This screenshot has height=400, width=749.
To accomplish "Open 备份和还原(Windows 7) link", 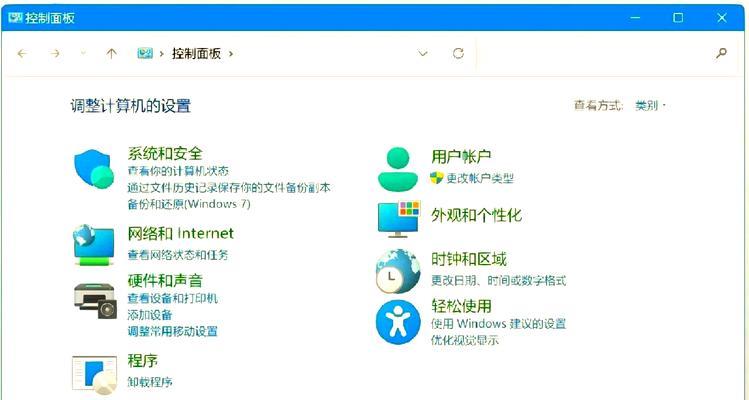I will (189, 204).
